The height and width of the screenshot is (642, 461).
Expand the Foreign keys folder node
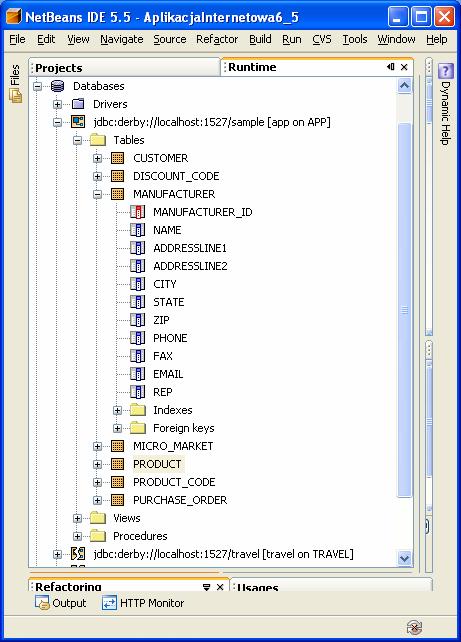118,428
